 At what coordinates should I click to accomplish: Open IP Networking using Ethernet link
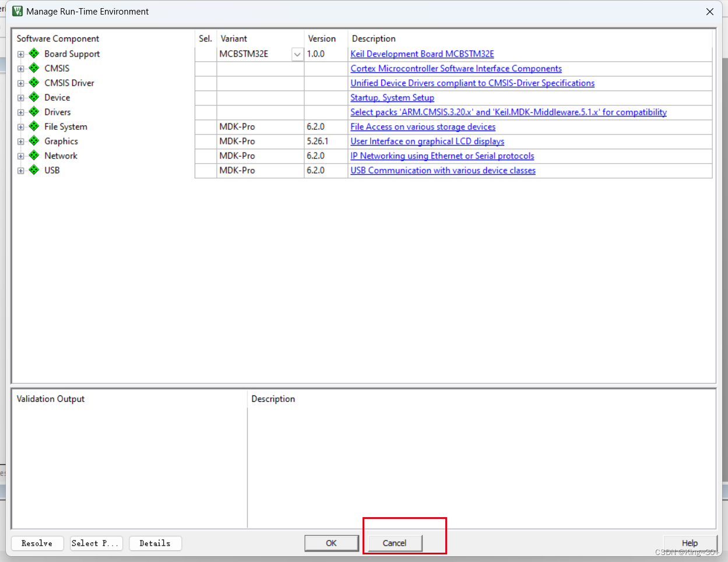tap(442, 155)
